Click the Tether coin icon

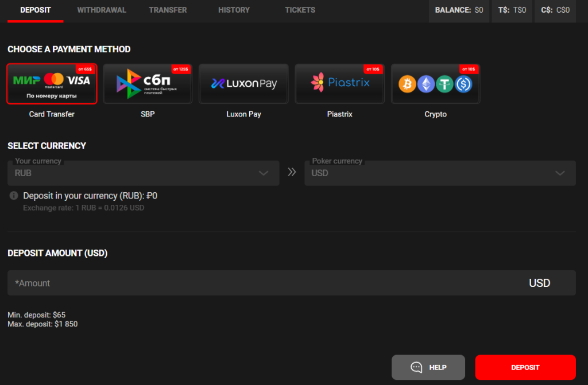click(445, 84)
